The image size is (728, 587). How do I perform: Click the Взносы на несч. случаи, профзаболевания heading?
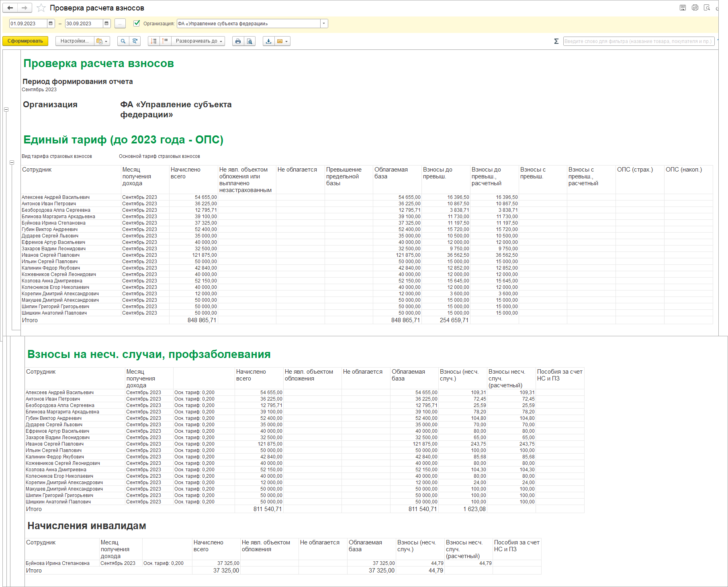(x=149, y=354)
